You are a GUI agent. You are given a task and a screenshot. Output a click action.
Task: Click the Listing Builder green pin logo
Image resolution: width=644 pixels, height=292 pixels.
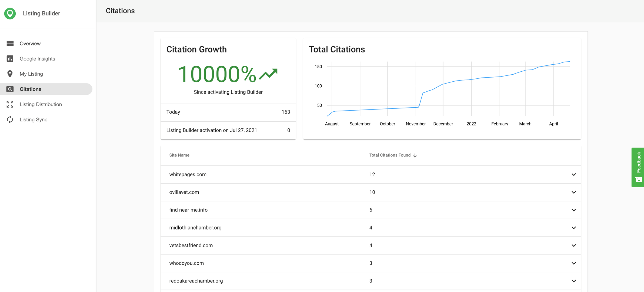pyautogui.click(x=10, y=14)
